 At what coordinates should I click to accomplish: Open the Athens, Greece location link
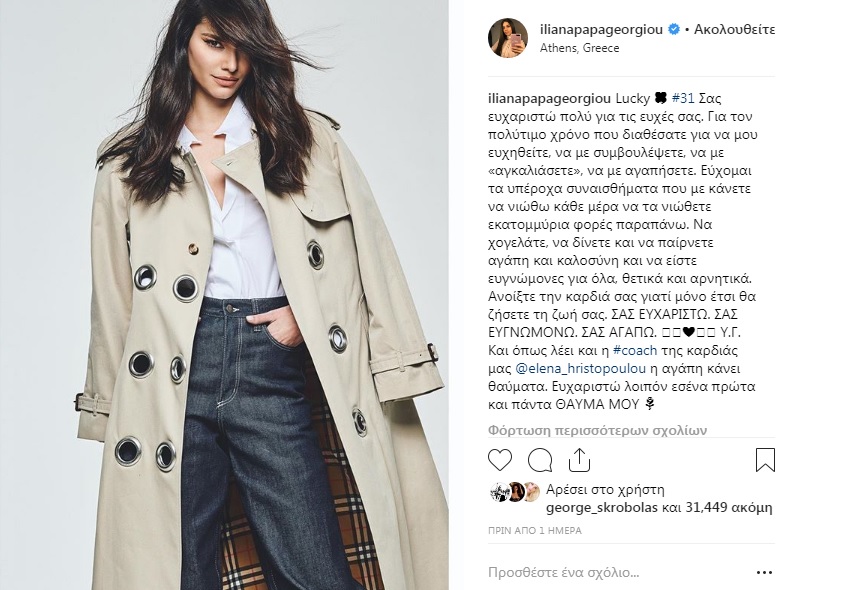579,48
